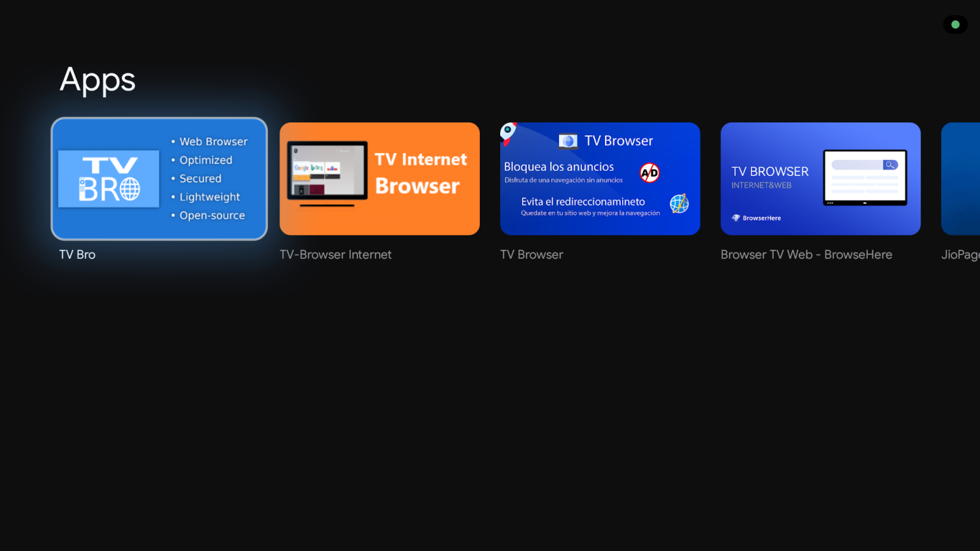Click the TV Browser app title
The width and height of the screenshot is (980, 551).
[x=531, y=254]
